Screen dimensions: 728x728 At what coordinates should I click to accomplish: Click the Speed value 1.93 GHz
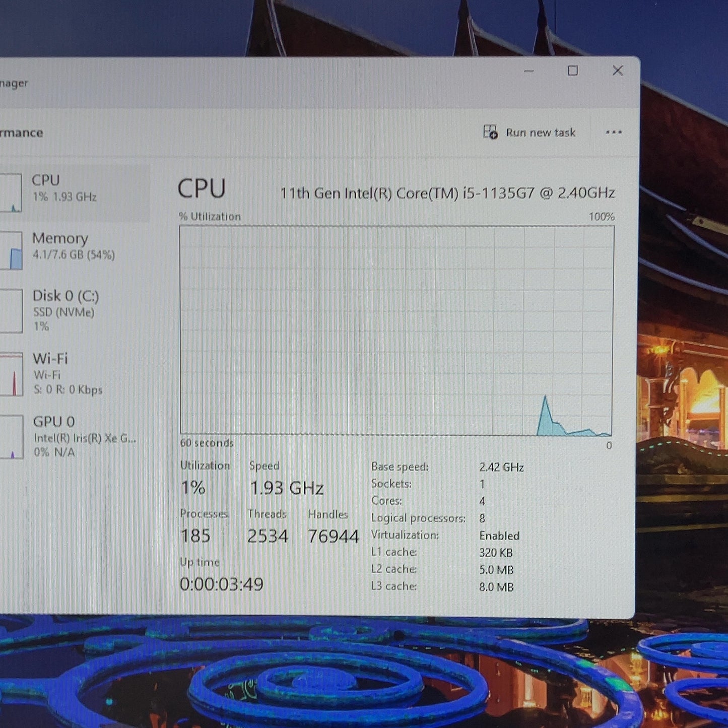click(x=287, y=488)
